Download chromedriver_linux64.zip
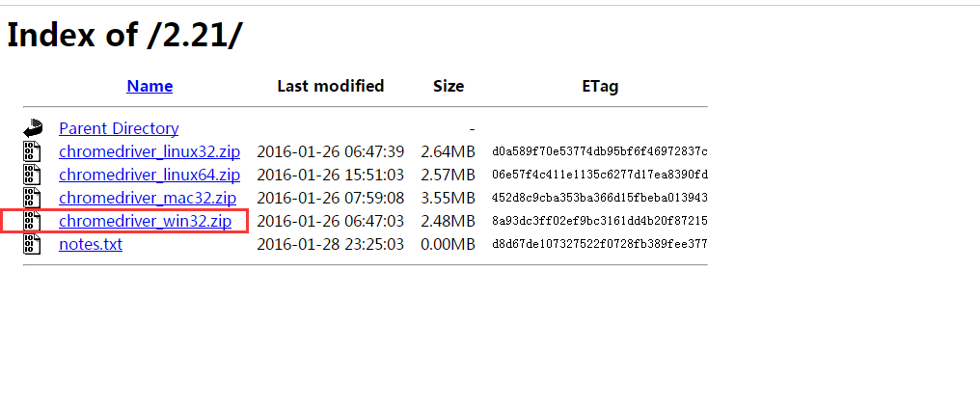This screenshot has height=406, width=980. 150,175
